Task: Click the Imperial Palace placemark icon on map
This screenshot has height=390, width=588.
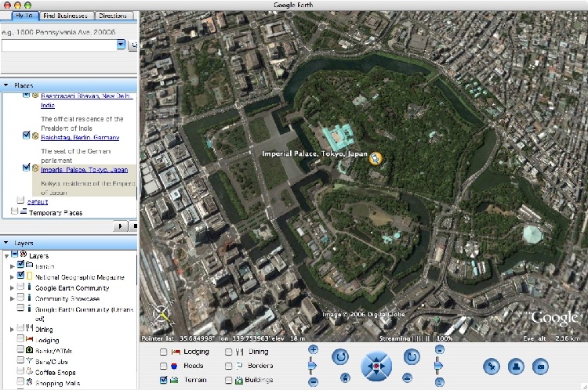Action: point(376,159)
